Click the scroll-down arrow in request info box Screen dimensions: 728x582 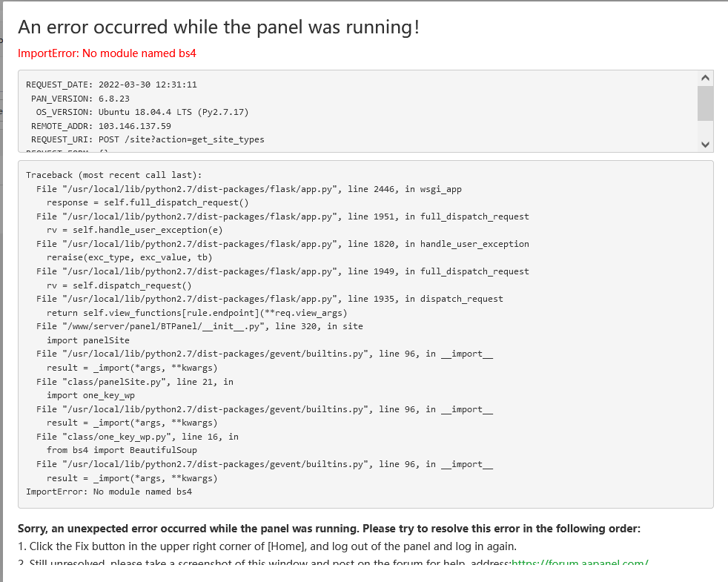[705, 145]
